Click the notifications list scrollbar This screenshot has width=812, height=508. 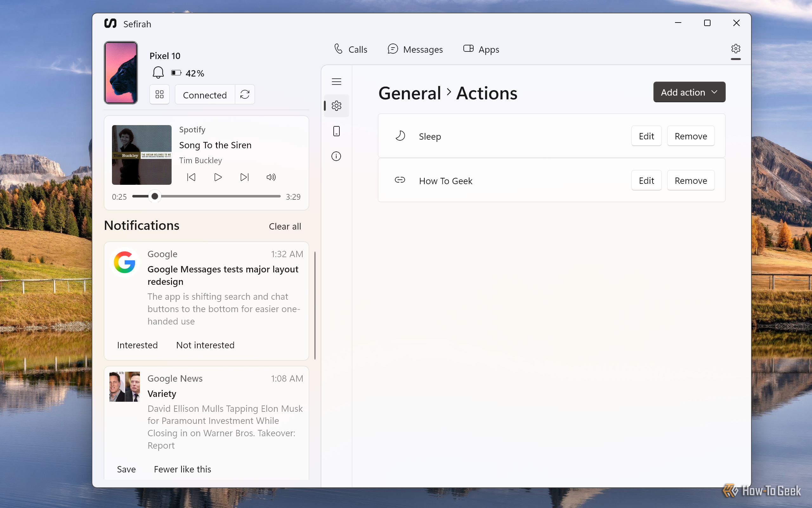coord(315,305)
